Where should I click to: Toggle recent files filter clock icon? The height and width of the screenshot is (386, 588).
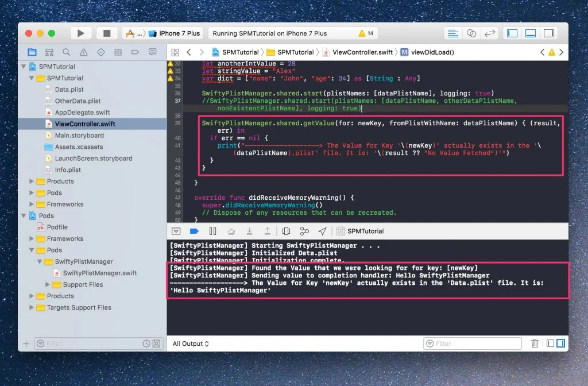click(146, 343)
